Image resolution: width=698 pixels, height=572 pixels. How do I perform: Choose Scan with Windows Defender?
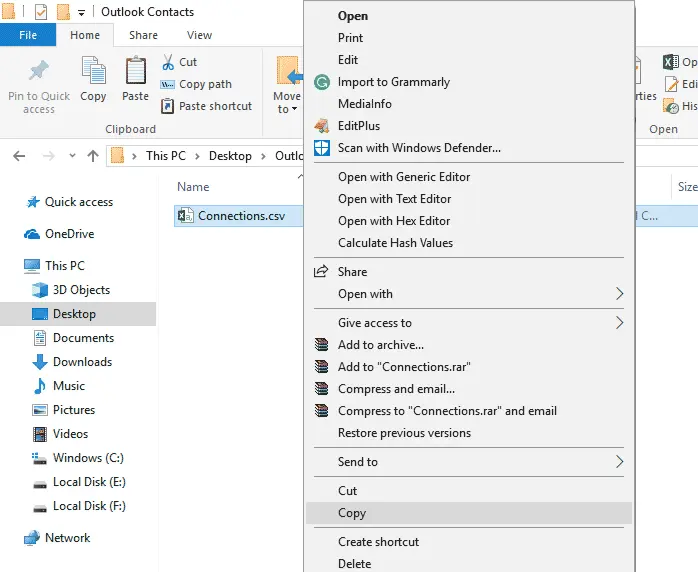[x=418, y=148]
